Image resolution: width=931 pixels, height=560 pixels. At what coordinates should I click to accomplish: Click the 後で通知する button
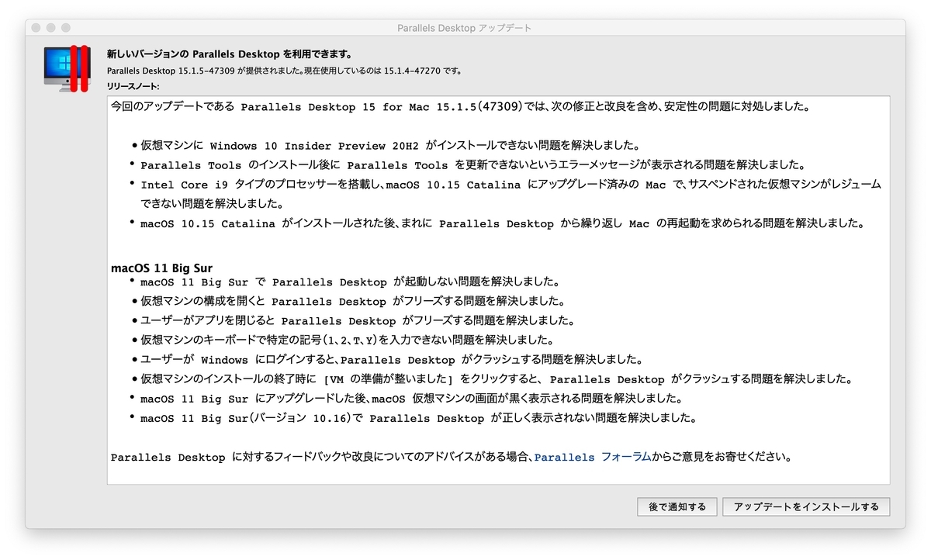677,506
